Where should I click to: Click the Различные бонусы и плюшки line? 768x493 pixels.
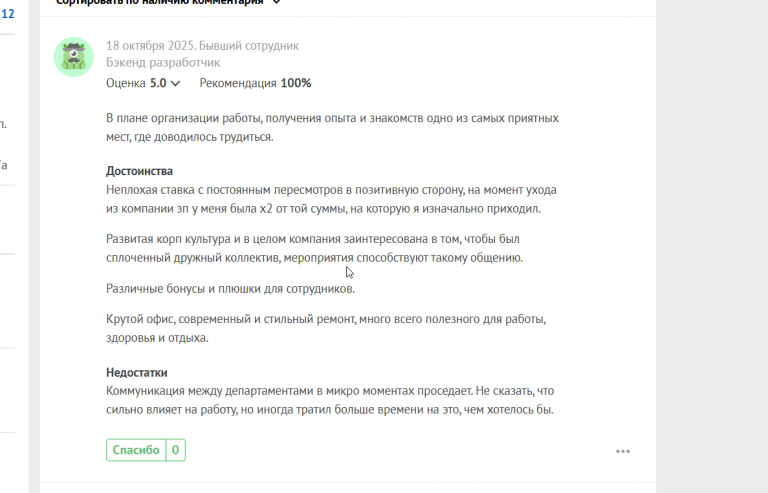(x=230, y=289)
